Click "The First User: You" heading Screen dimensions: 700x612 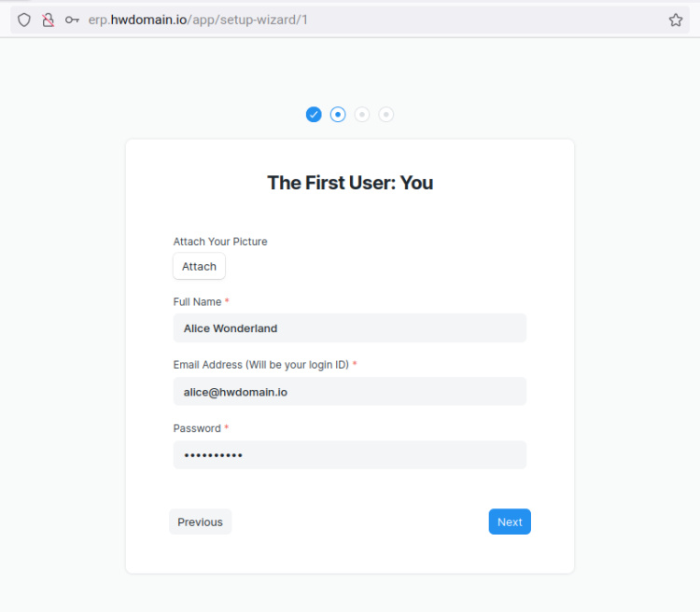(x=350, y=183)
